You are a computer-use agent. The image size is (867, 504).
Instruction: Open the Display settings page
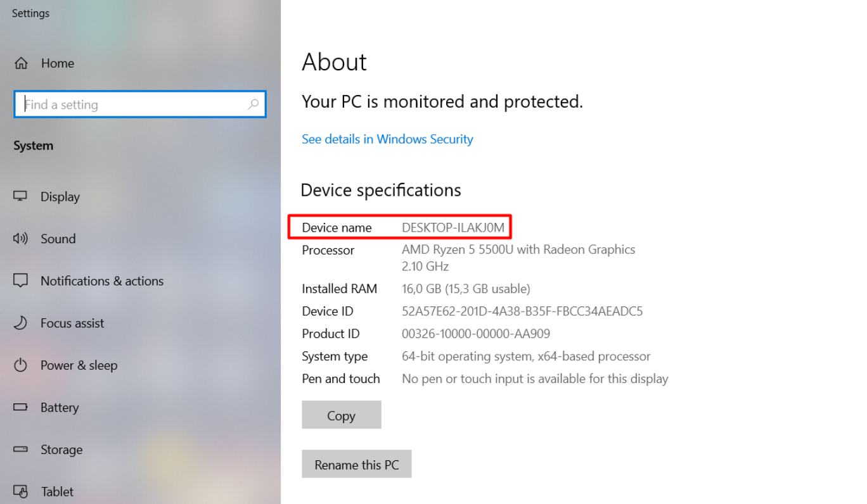pos(60,197)
